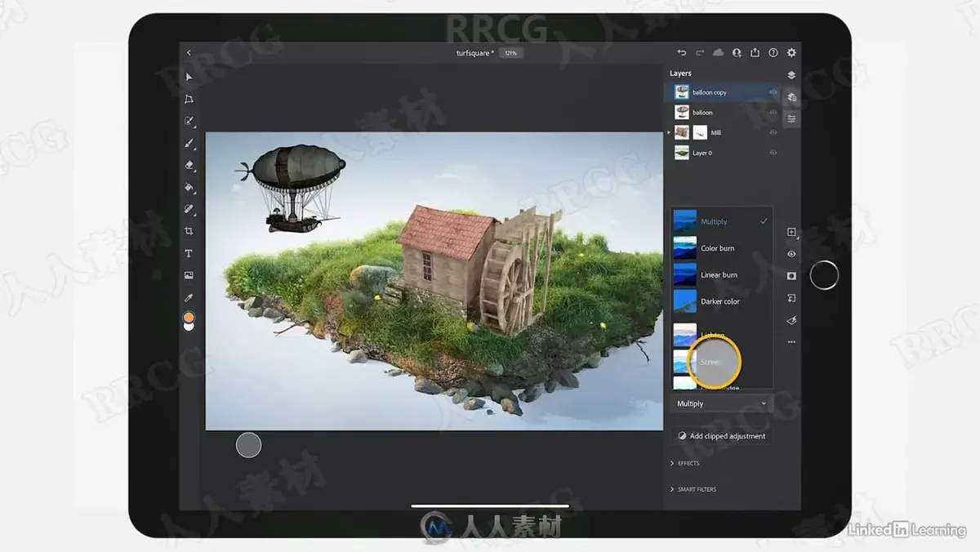Select the Move tool arrow
Image resolution: width=980 pixels, height=552 pixels.
pyautogui.click(x=189, y=77)
